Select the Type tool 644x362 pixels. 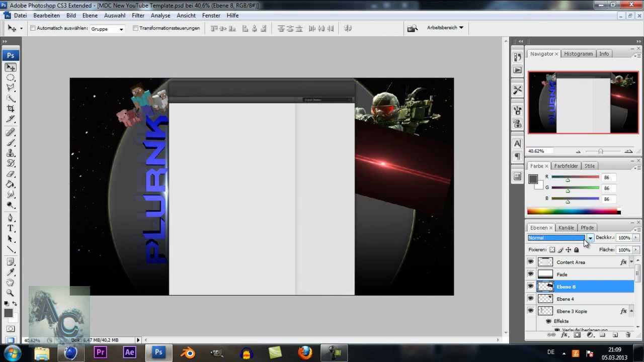pos(11,228)
